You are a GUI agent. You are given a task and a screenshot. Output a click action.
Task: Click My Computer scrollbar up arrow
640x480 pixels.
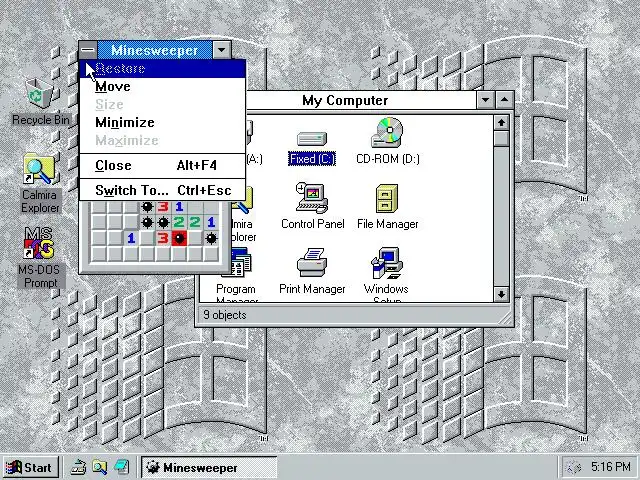(501, 122)
